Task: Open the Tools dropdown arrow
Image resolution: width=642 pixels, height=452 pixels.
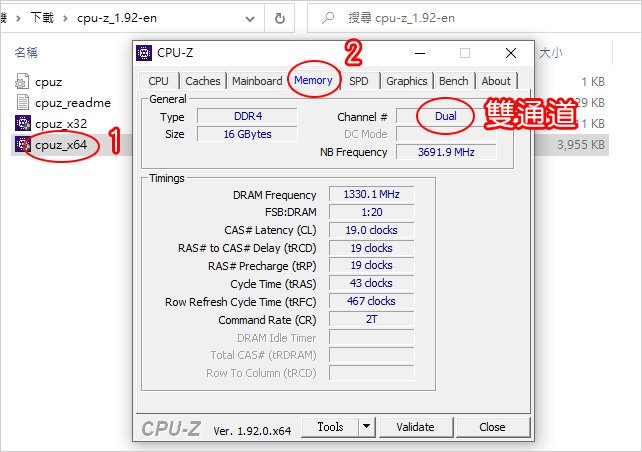Action: (x=366, y=427)
